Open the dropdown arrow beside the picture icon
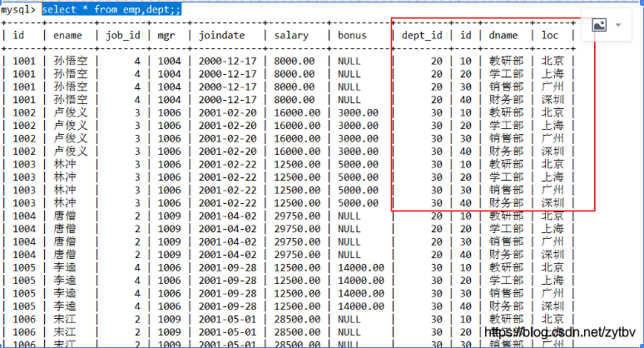The image size is (644, 348). 618,25
